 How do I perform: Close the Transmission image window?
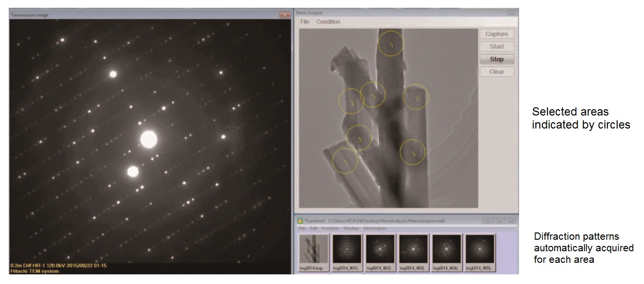click(284, 15)
